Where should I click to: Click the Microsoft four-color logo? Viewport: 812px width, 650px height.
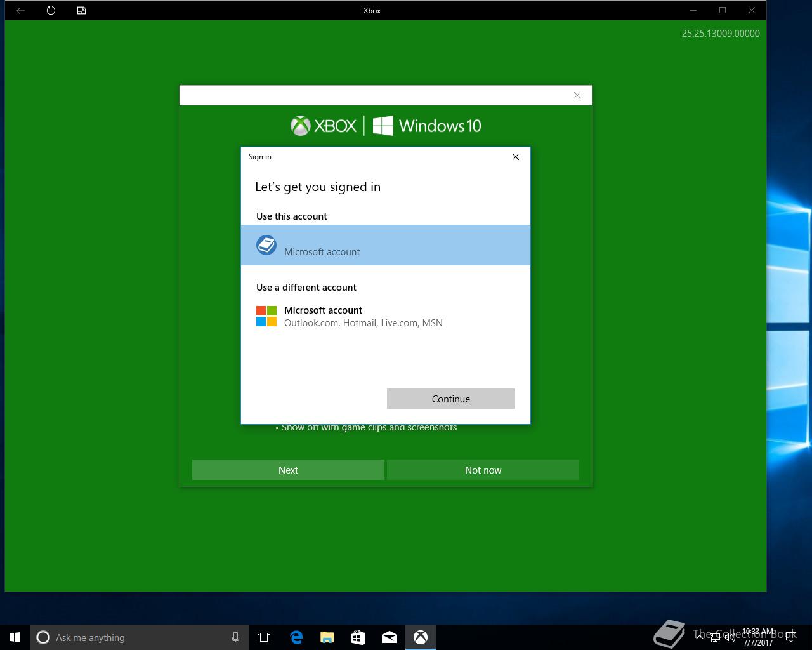[x=266, y=316]
